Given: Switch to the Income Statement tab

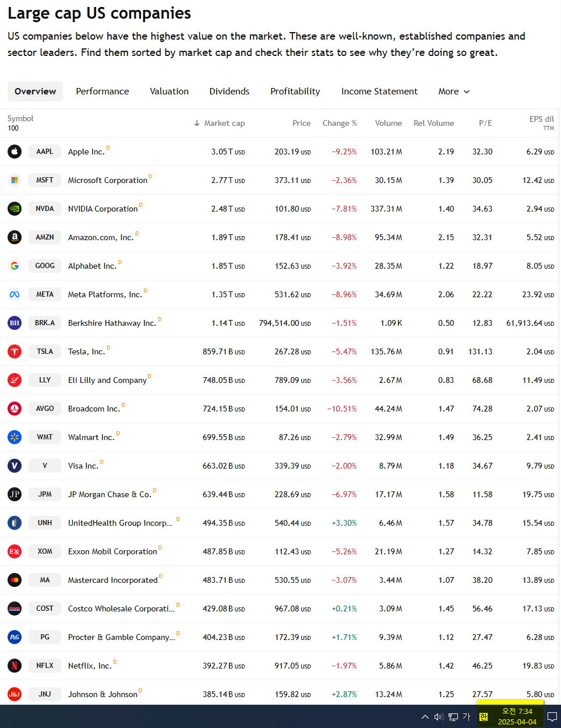Looking at the screenshot, I should [x=379, y=92].
